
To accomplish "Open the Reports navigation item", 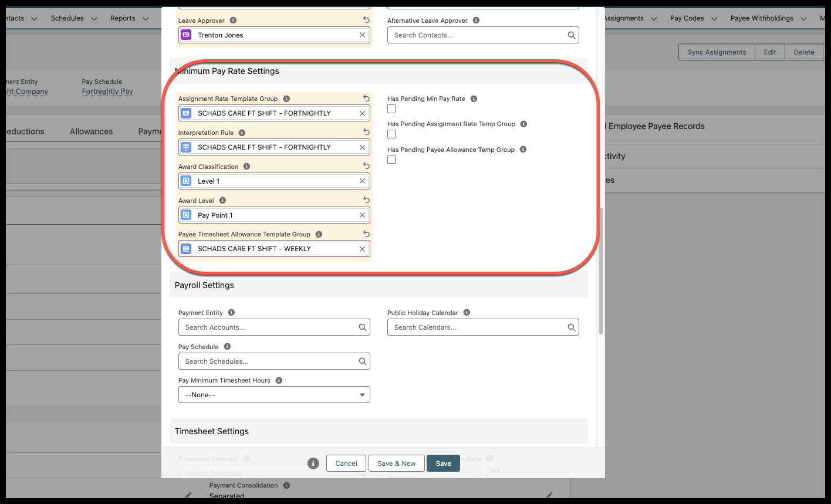I will tap(123, 18).
